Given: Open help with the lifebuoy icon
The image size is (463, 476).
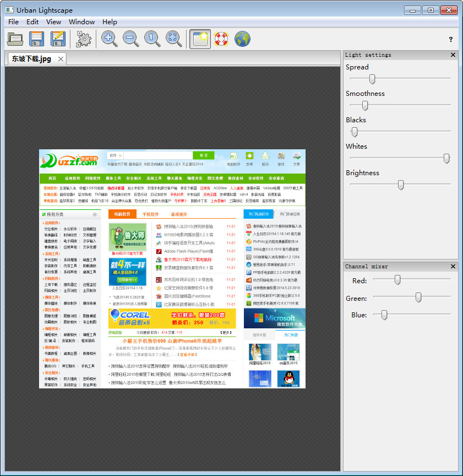Looking at the screenshot, I should [221, 39].
